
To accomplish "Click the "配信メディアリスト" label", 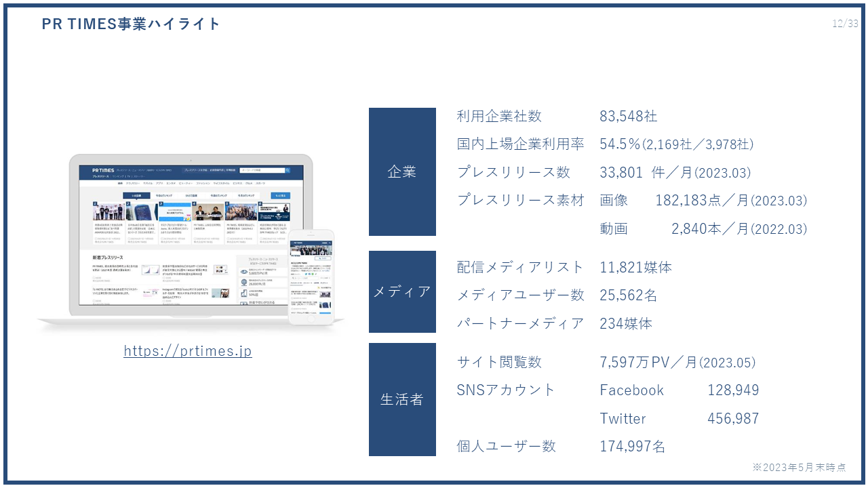I will coord(521,268).
